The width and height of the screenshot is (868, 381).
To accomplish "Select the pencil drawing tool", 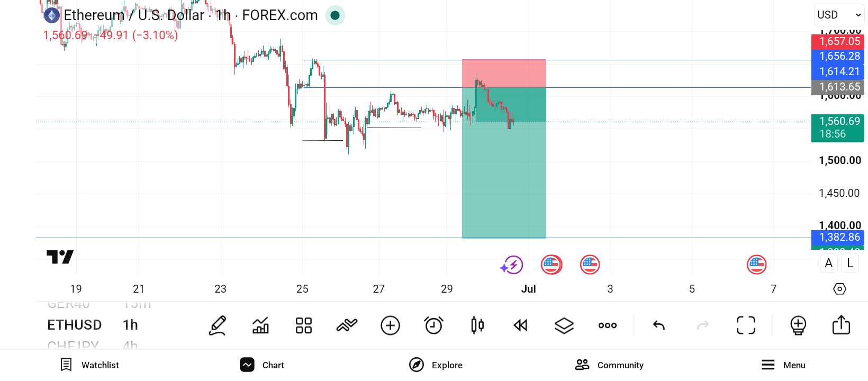I will (218, 325).
